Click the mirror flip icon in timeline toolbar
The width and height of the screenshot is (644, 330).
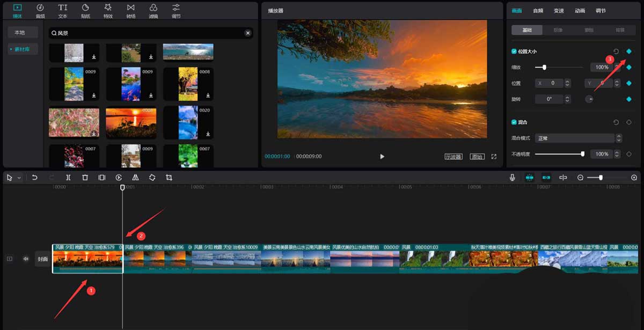135,178
